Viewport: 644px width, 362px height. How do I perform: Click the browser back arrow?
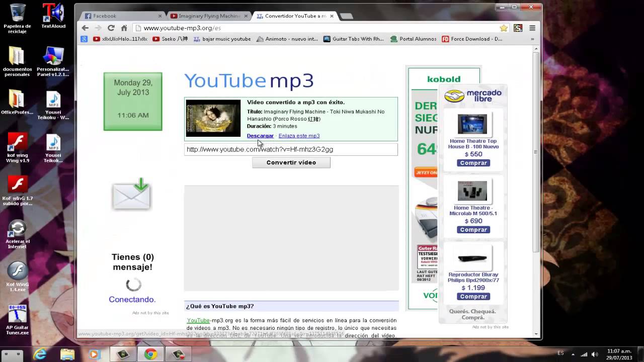(85, 28)
